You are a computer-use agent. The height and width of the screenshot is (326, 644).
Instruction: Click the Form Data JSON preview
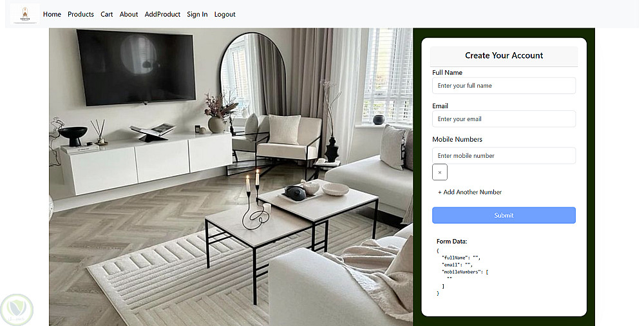(463, 272)
